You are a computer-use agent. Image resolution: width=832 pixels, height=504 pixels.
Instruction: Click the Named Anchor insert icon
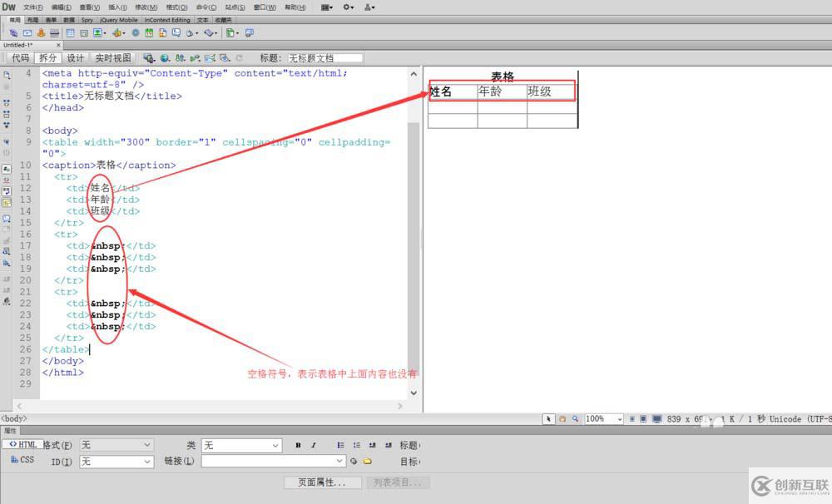pyautogui.click(x=41, y=33)
